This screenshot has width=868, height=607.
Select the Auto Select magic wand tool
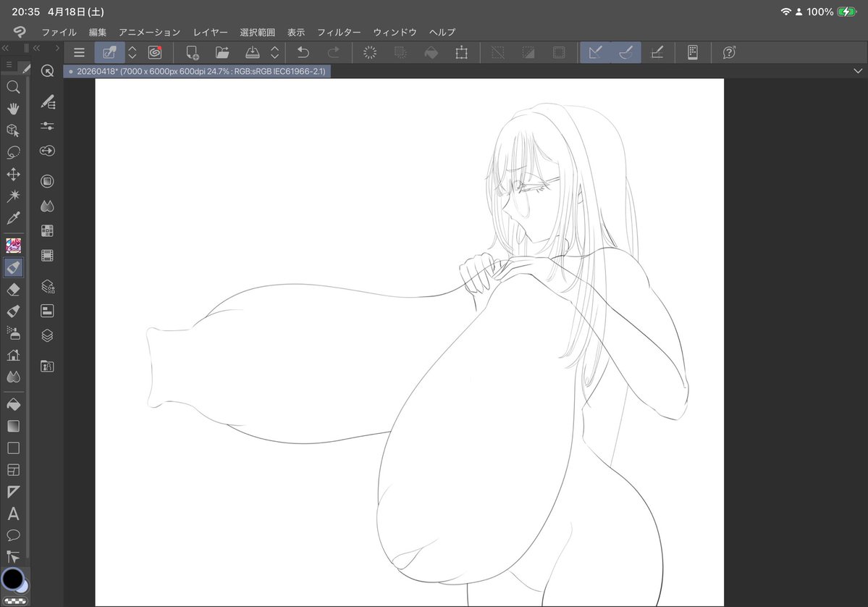coord(14,196)
